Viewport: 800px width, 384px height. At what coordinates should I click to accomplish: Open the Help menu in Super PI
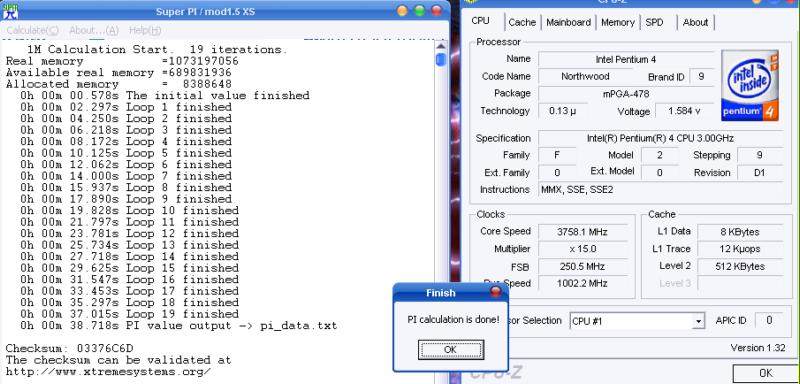click(x=145, y=31)
